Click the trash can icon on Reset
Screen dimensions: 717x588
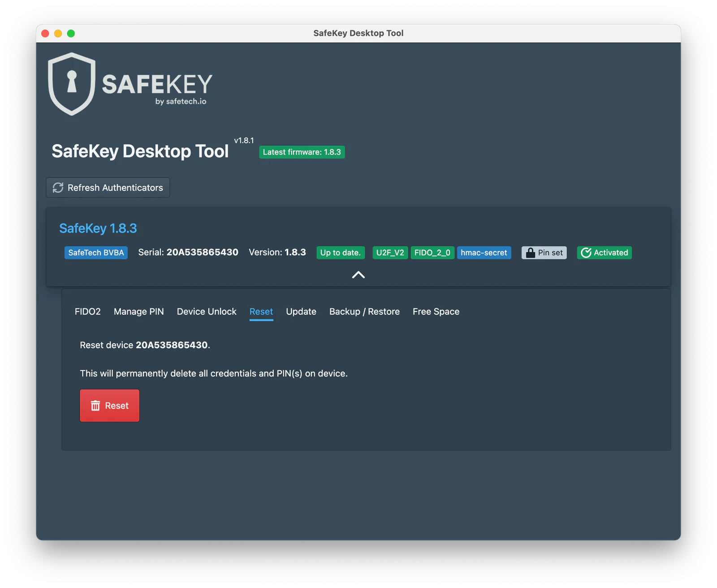tap(95, 406)
